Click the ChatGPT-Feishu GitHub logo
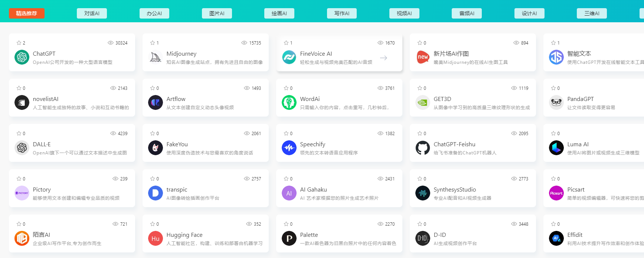This screenshot has height=258, width=644. 423,148
